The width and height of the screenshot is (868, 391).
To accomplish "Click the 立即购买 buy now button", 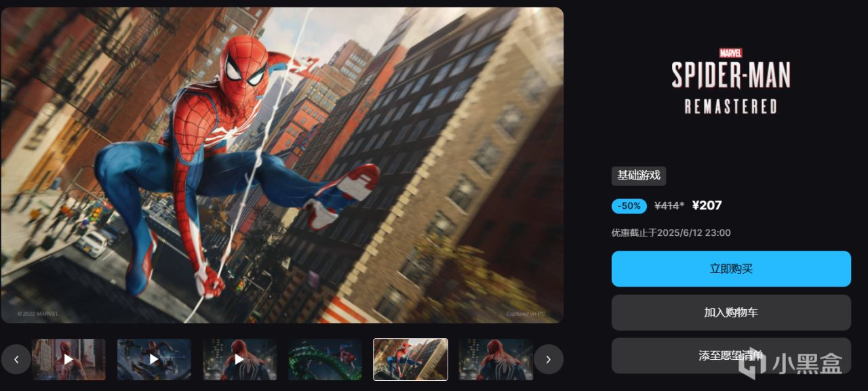I will tap(731, 269).
